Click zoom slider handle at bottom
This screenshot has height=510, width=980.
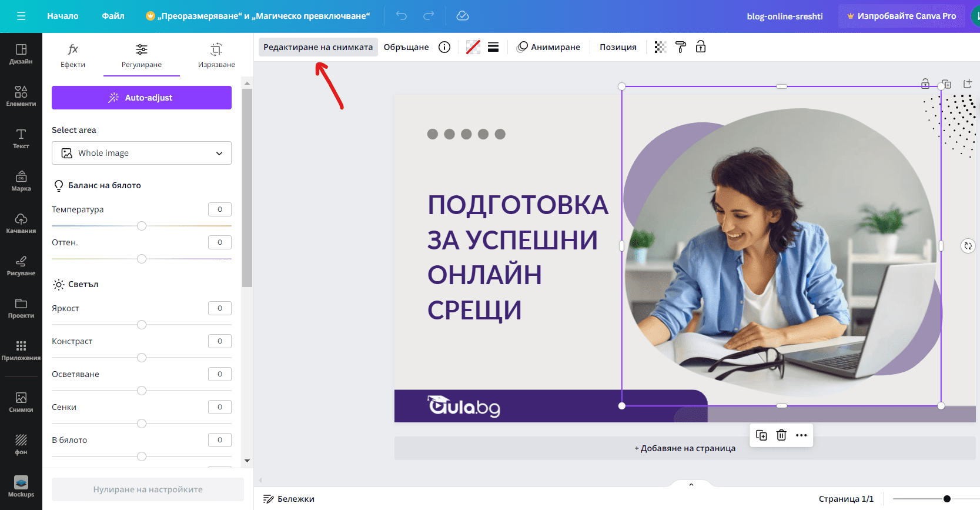947,499
